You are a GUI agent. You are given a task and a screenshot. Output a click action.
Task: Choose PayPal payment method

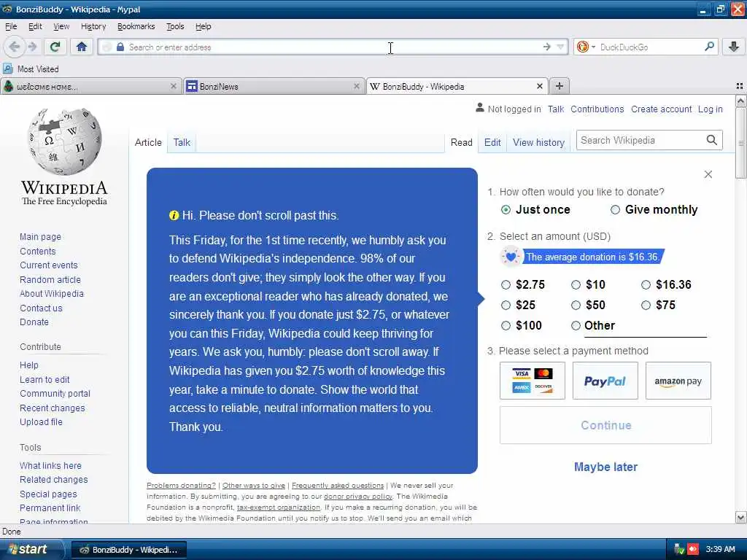click(605, 381)
